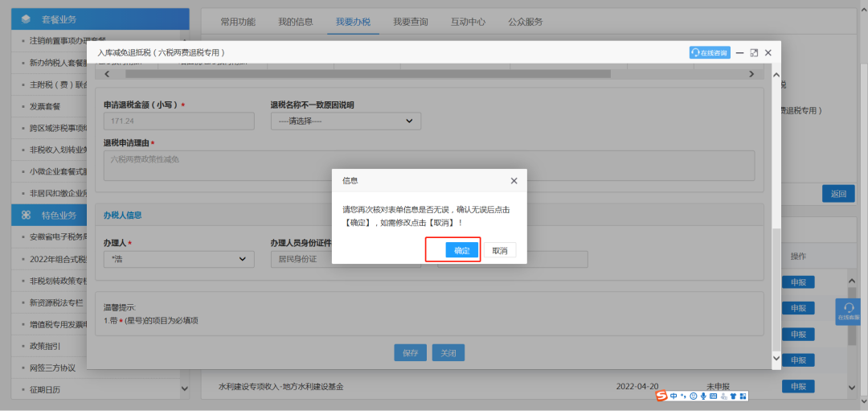Click the 关闭 button at dialog bottom
Screen dimensions: 868x411
click(x=448, y=353)
